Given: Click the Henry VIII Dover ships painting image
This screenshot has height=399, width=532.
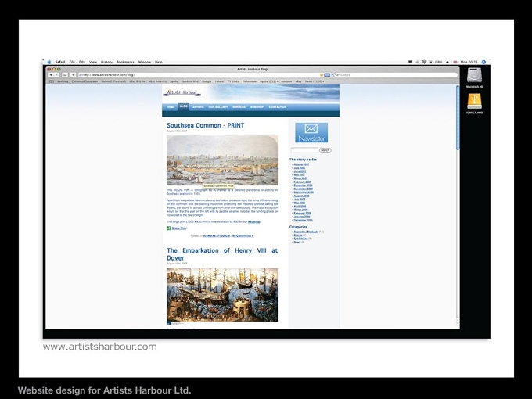Looking at the screenshot, I should click(x=222, y=295).
